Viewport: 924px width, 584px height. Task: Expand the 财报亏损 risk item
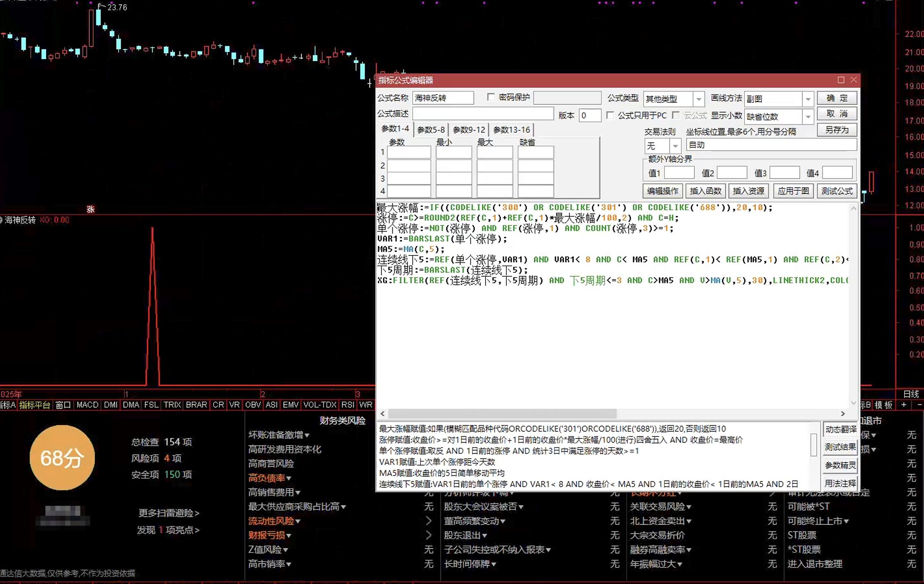click(270, 535)
